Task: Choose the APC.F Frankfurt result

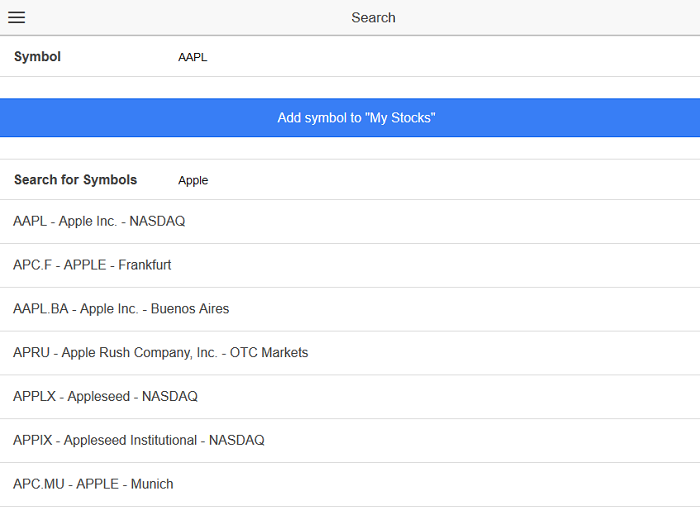Action: pyautogui.click(x=92, y=265)
